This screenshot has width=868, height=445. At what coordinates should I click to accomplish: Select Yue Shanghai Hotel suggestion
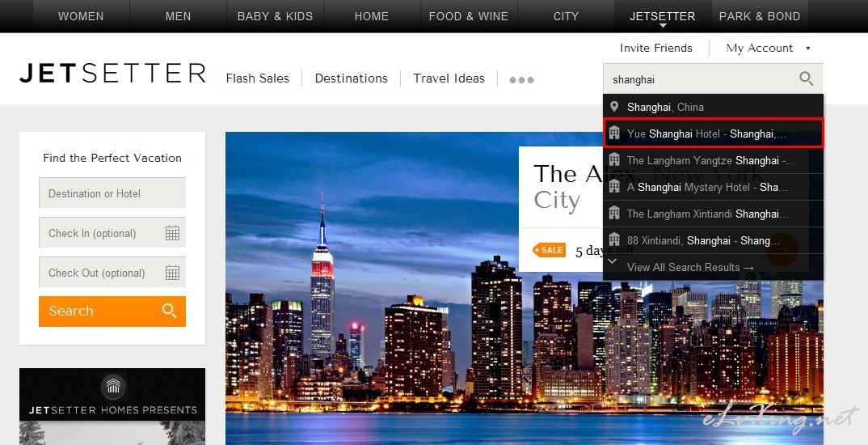(713, 133)
